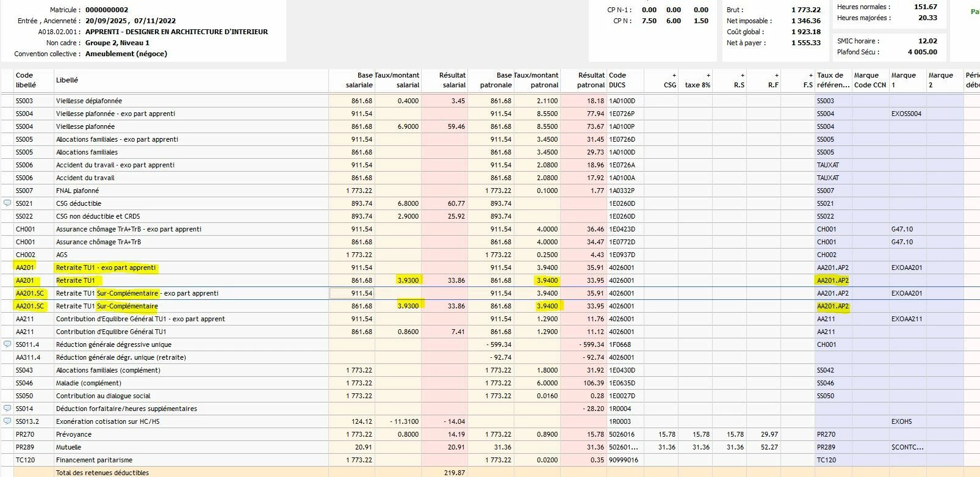
Task: Click the Net imposable amount 1 346.36
Action: pyautogui.click(x=806, y=21)
